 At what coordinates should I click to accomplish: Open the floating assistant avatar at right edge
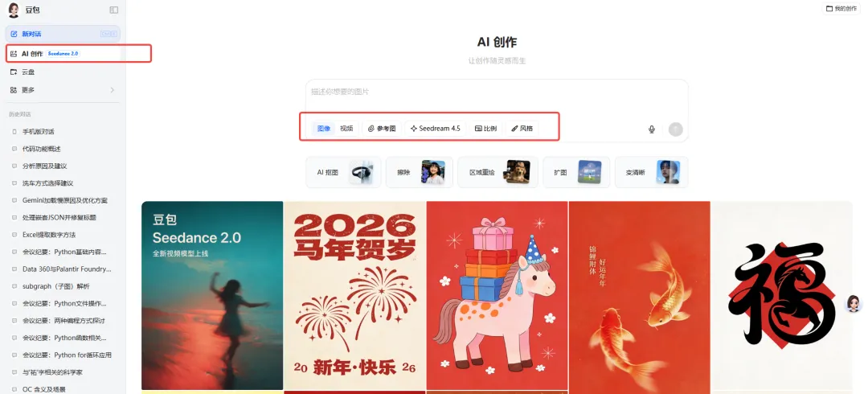[x=854, y=303]
